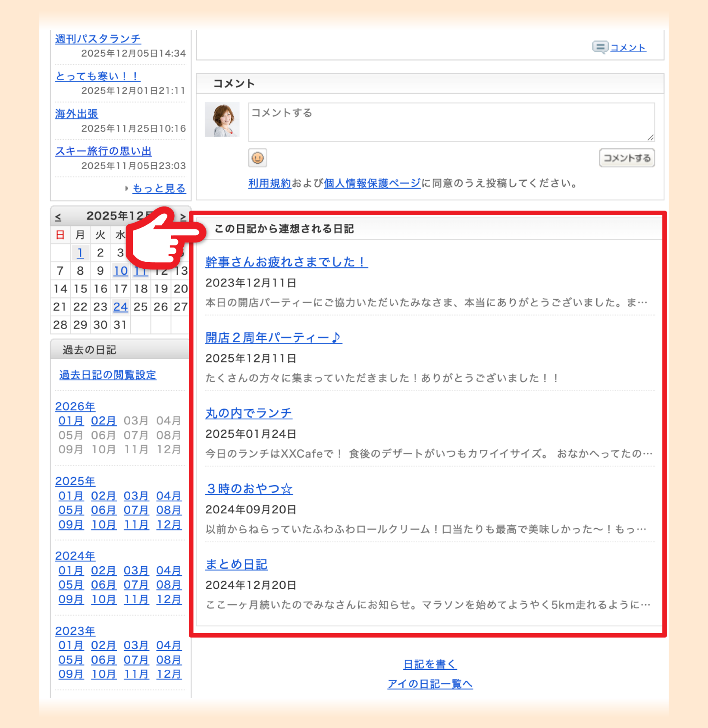Viewport: 708px width, 728px height.
Task: Open diary とっても寒い！！
Action: (98, 76)
